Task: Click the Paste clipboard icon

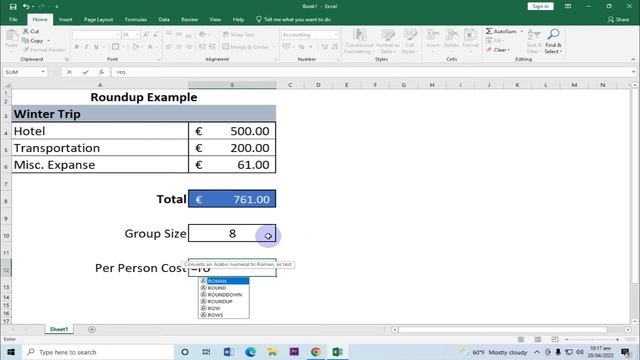Action: point(11,37)
